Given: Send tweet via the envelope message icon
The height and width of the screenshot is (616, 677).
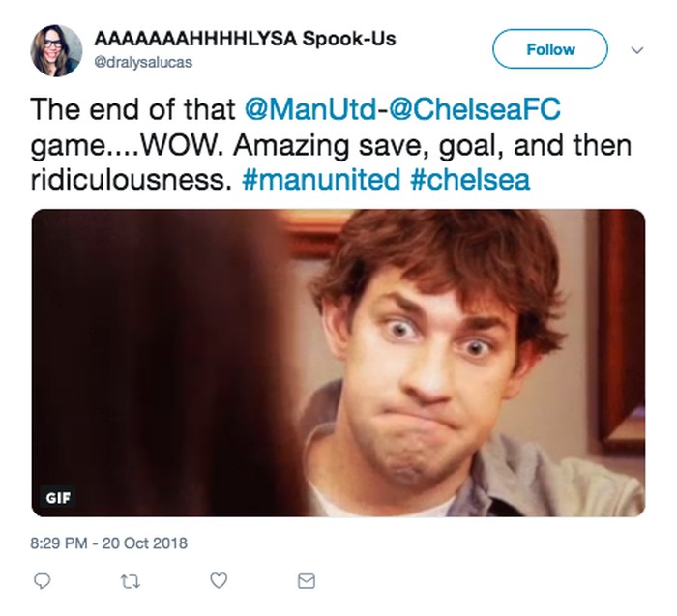Looking at the screenshot, I should click(307, 580).
